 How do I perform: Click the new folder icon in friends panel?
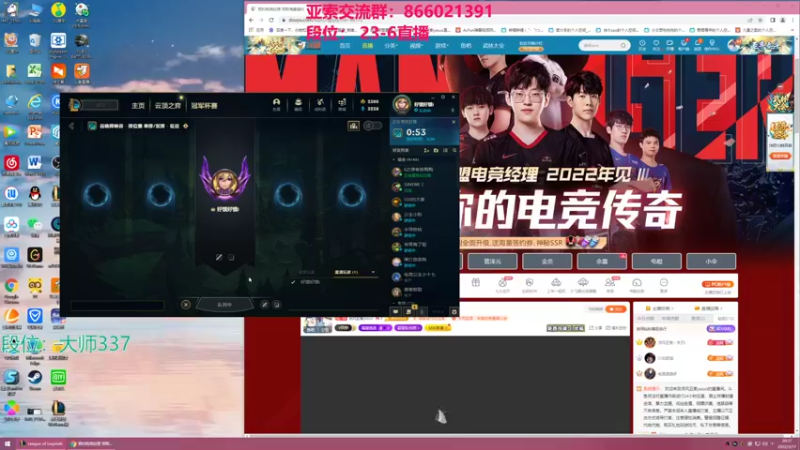[436, 151]
